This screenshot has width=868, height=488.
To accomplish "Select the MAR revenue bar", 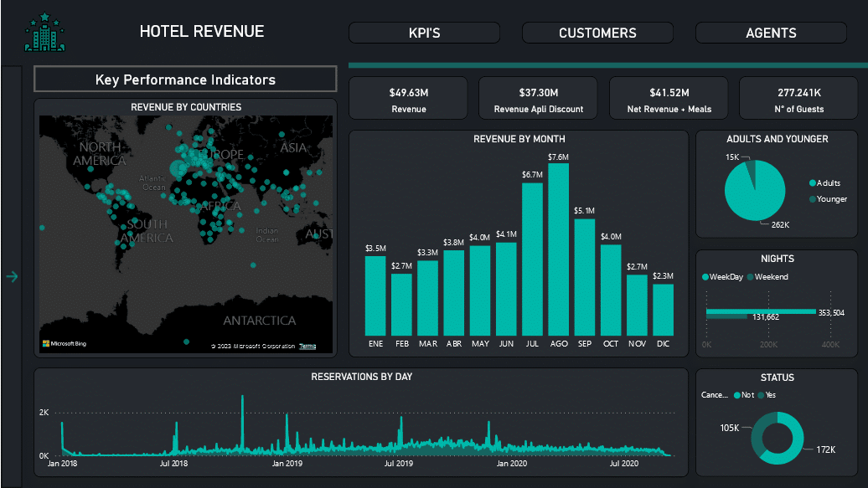I will pyautogui.click(x=427, y=298).
